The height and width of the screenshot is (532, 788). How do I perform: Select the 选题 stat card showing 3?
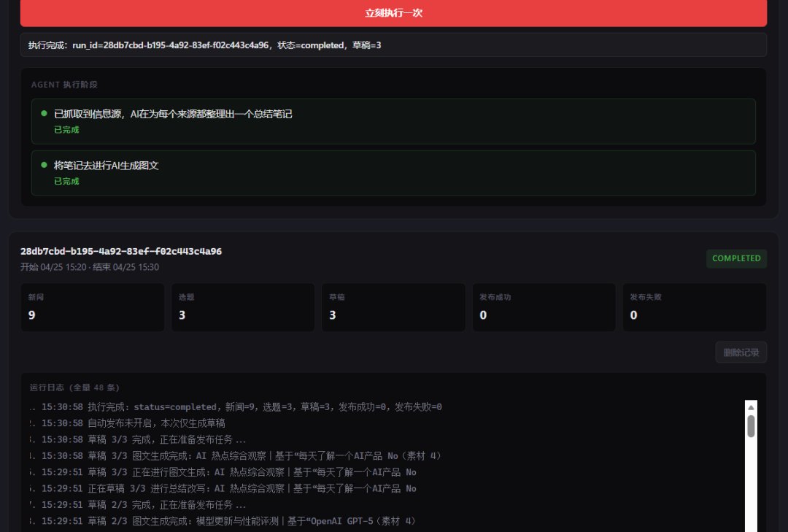tap(242, 307)
